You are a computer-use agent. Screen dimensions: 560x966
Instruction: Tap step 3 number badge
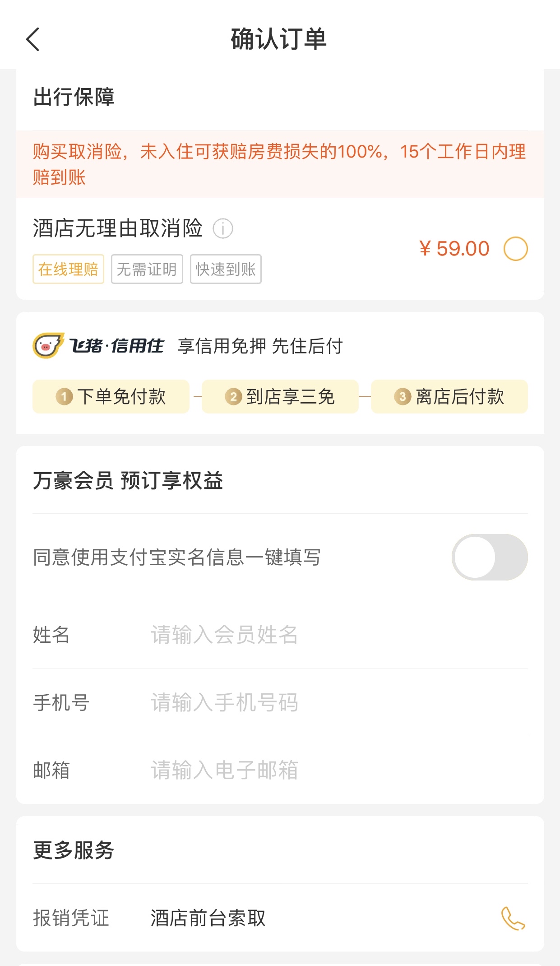[x=403, y=397]
